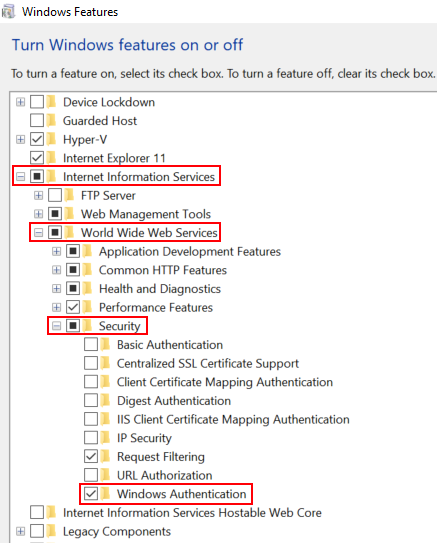Click the Security folder icon
Image resolution: width=437 pixels, height=543 pixels.
point(88,326)
